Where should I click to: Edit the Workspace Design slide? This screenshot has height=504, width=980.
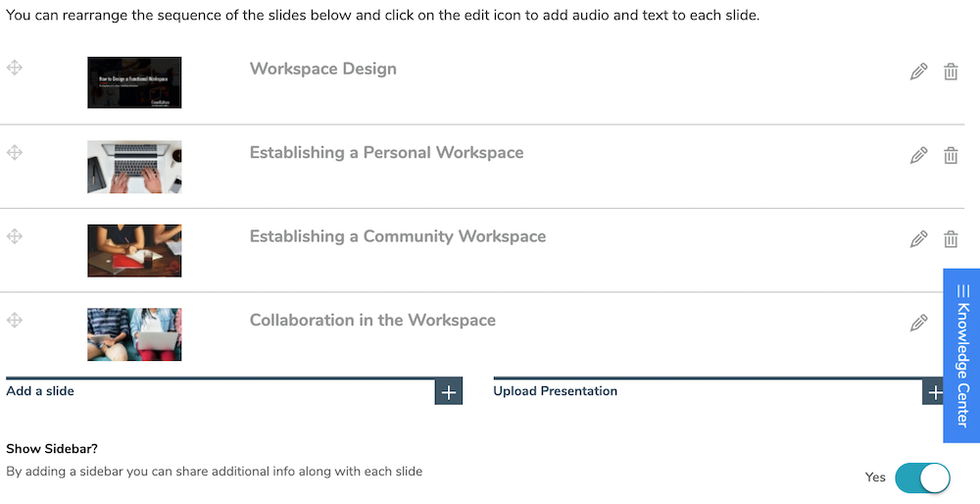(919, 72)
